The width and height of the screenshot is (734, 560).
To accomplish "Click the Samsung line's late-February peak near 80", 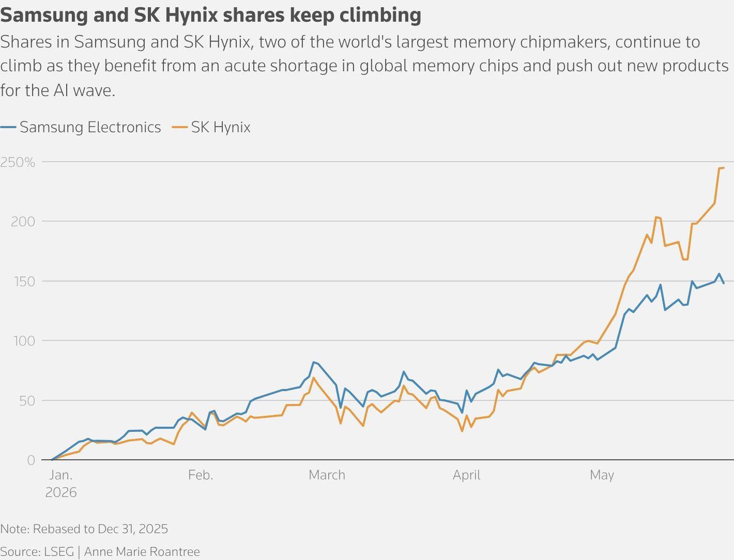I will (x=313, y=362).
